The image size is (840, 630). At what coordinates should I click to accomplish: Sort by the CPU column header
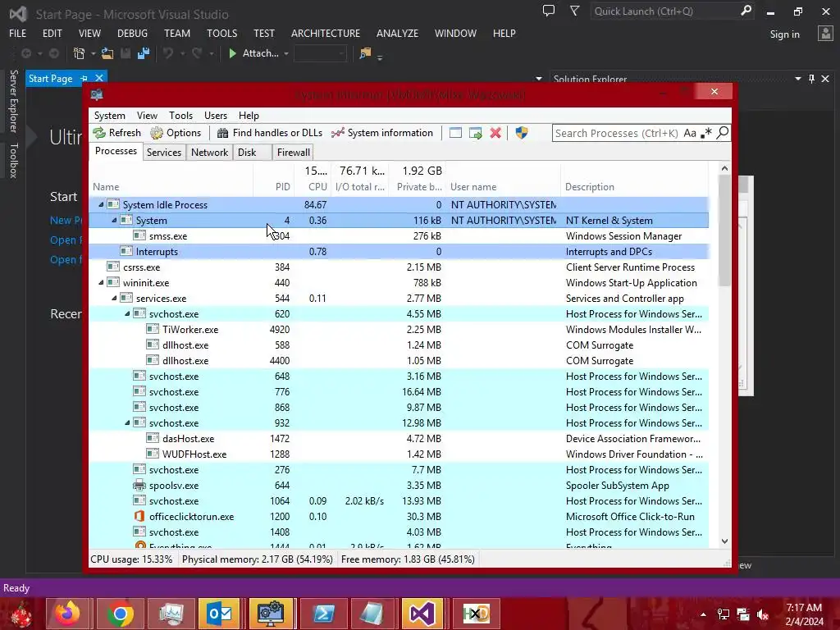click(x=313, y=187)
